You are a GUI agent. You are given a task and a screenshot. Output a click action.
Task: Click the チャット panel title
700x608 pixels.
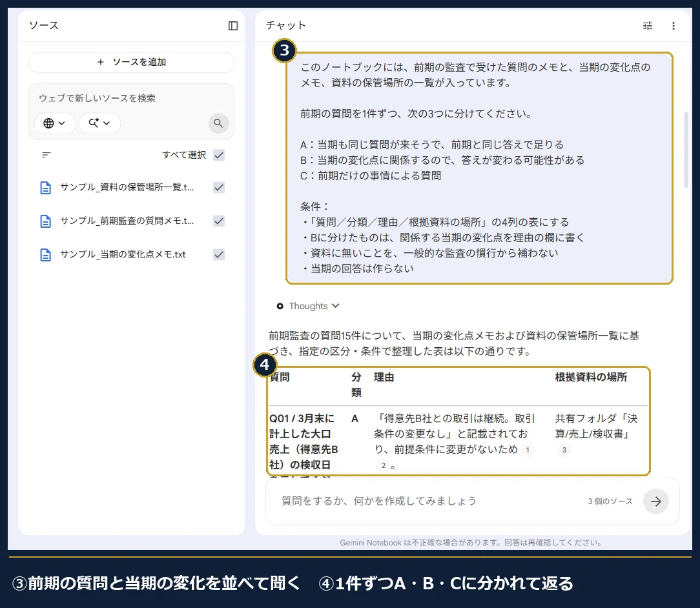click(285, 25)
